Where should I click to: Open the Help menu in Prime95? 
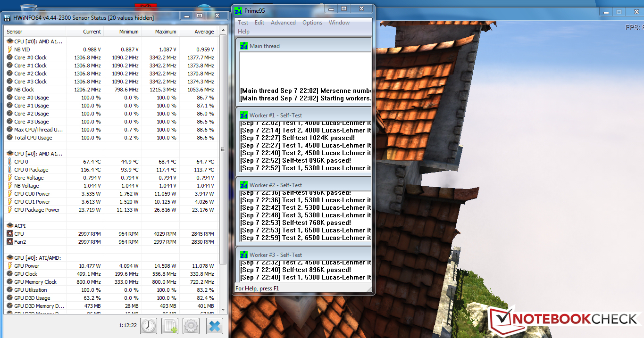(244, 32)
